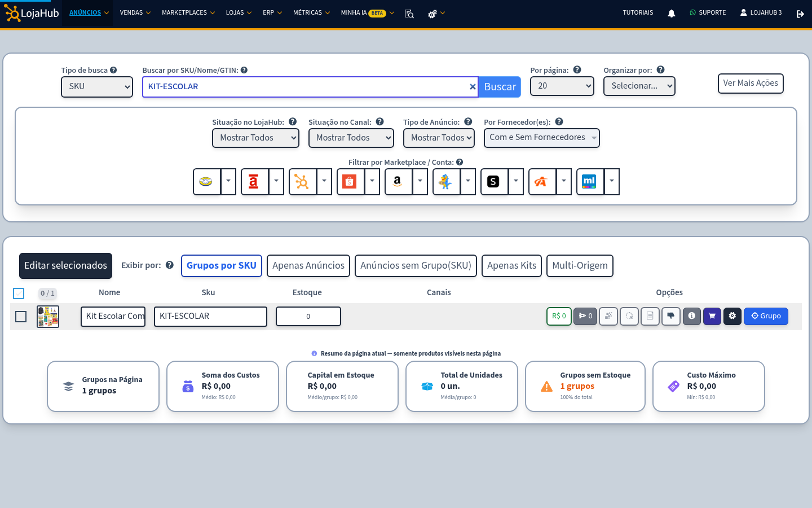Click the dashed circle refresh icon in row
Viewport: 812px width, 508px height.
point(629,316)
